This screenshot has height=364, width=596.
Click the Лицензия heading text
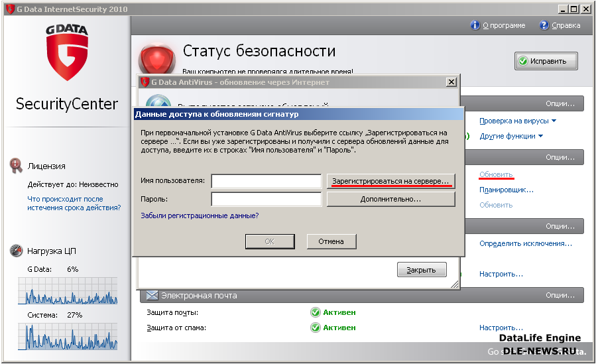click(46, 166)
